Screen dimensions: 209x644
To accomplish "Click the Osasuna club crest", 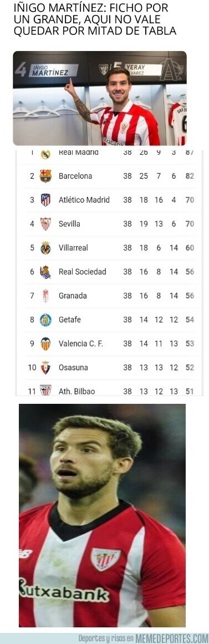I will 45,368.
